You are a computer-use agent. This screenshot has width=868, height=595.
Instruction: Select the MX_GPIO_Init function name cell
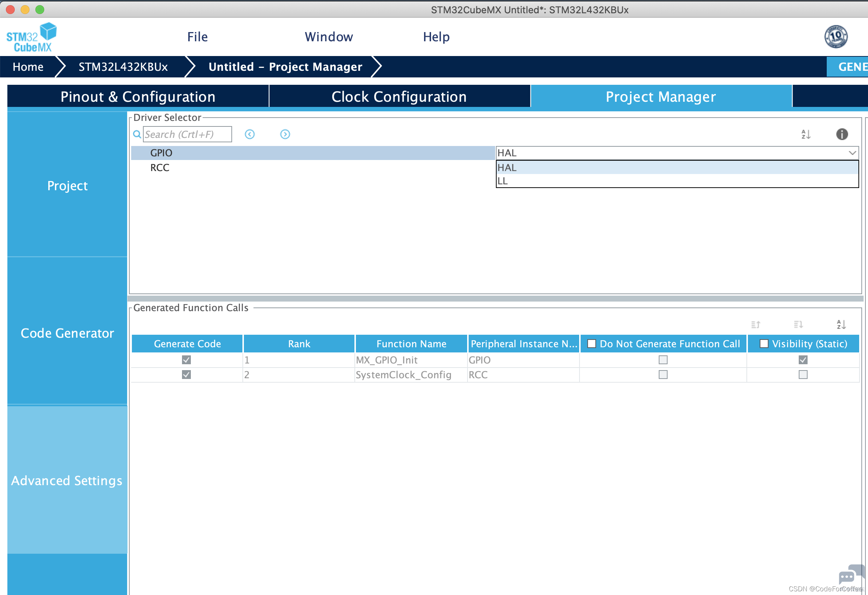[411, 360]
